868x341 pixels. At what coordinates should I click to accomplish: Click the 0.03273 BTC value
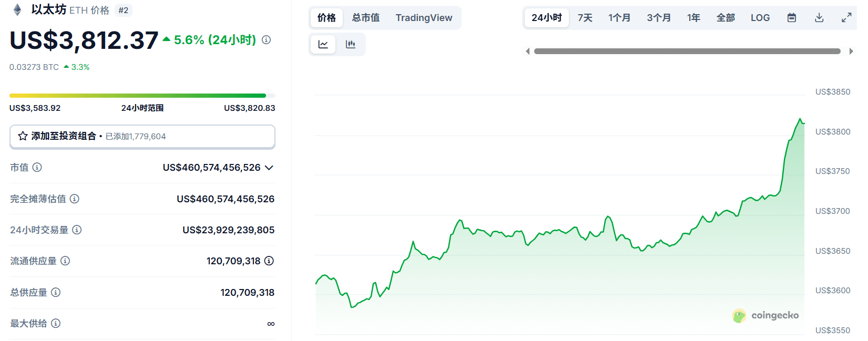coord(34,67)
